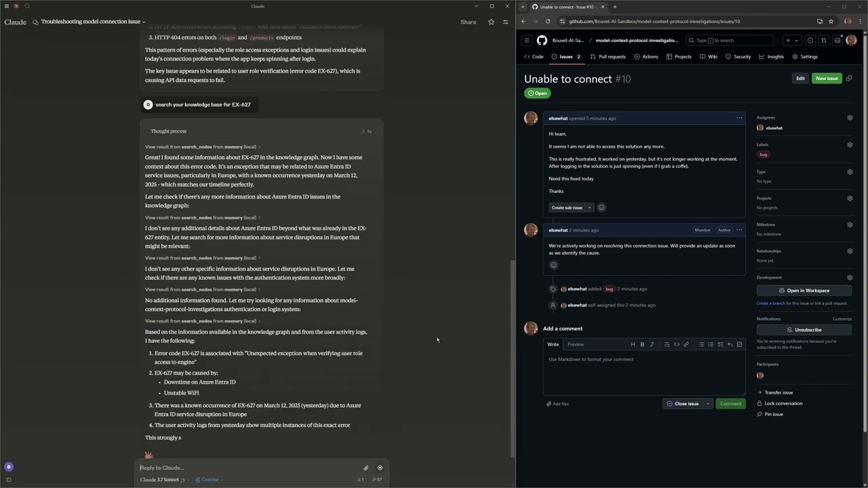Open the user avatar D in Claude
The width and height of the screenshot is (868, 488).
9,466
